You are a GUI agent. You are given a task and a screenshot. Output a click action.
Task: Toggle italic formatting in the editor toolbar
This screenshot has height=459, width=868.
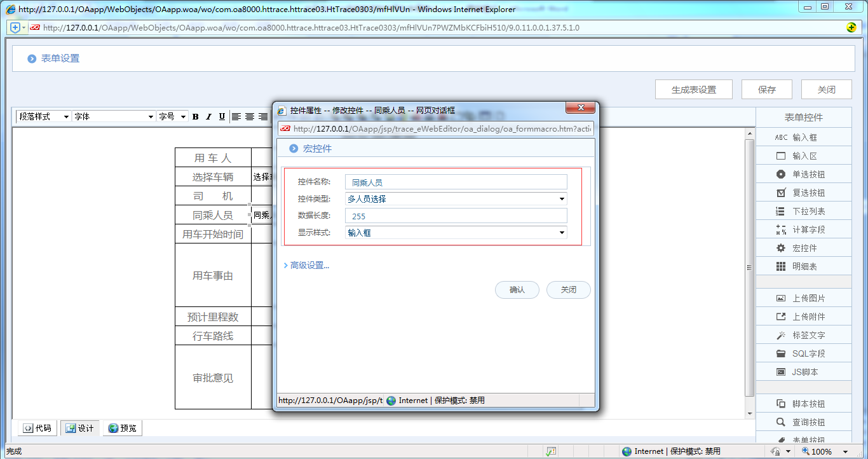point(208,116)
